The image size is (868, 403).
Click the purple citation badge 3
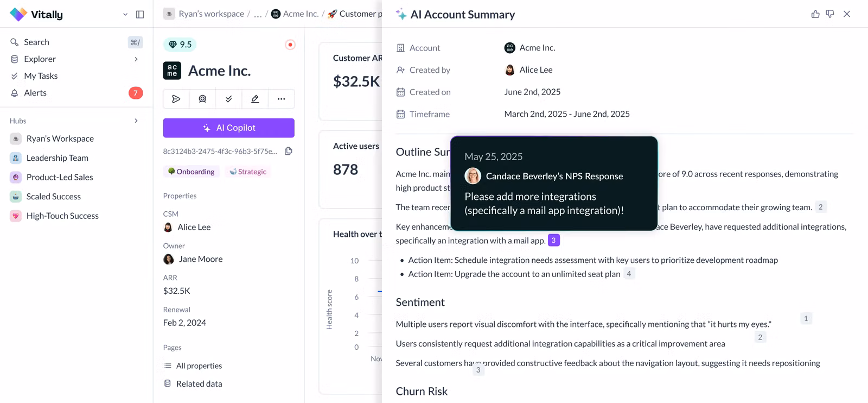coord(553,240)
